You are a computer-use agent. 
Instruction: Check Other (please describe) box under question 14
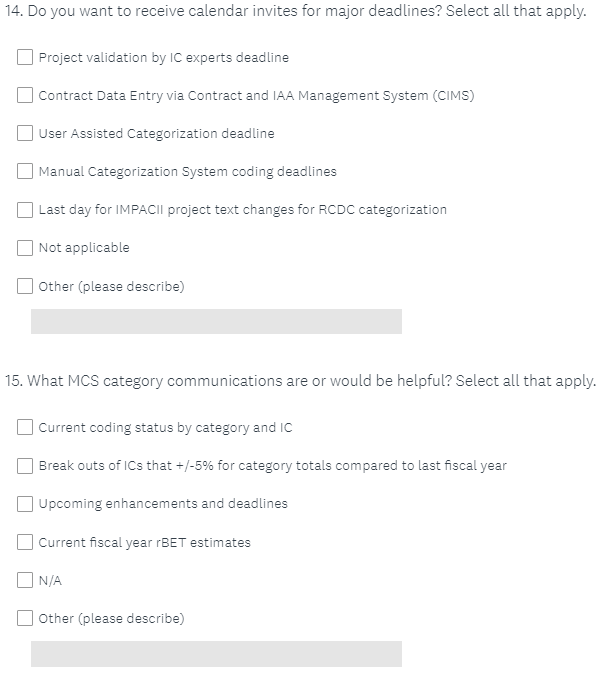pyautogui.click(x=25, y=286)
